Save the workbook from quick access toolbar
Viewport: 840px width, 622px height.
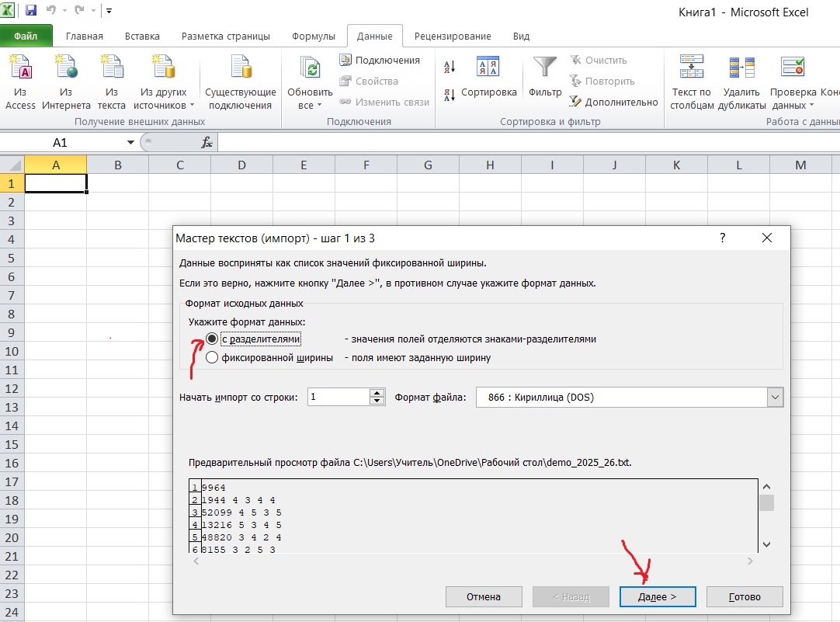click(x=31, y=9)
